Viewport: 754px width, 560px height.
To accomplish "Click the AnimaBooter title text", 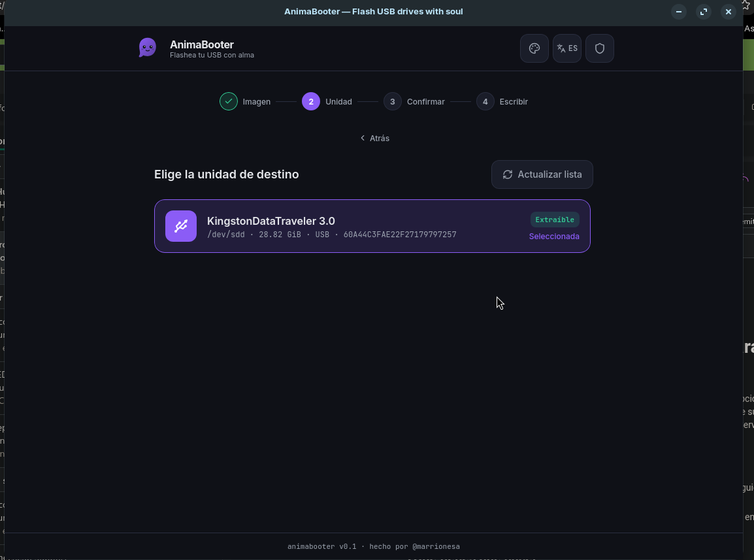I will (x=201, y=44).
